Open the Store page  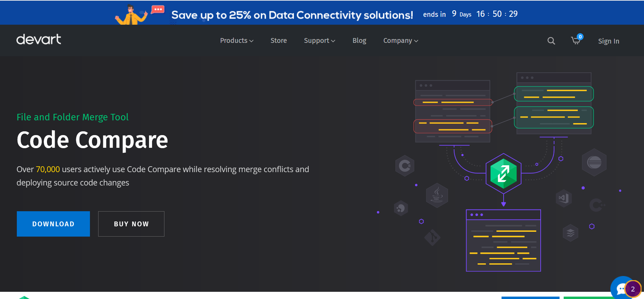click(x=278, y=40)
